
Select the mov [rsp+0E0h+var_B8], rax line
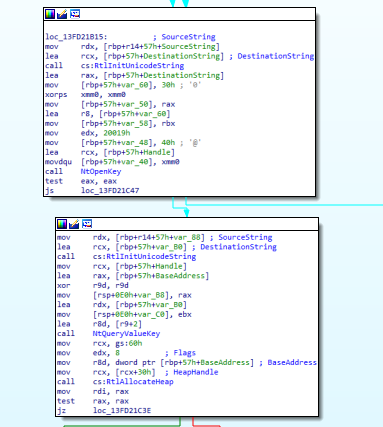pyautogui.click(x=124, y=295)
